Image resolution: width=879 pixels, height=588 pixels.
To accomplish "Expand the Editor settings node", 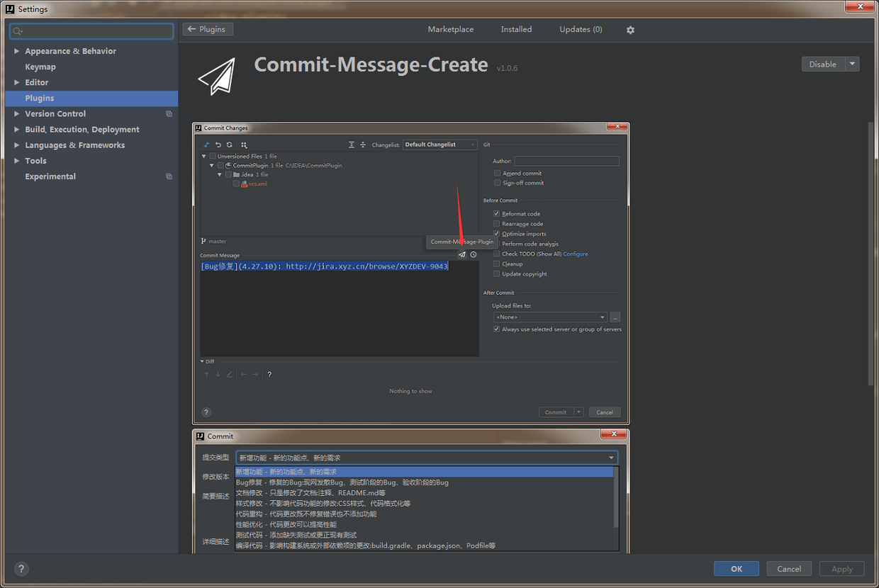I will click(17, 82).
